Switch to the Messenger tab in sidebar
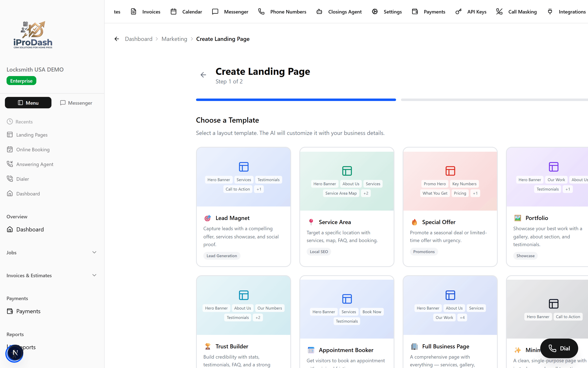The image size is (588, 368). [x=76, y=103]
